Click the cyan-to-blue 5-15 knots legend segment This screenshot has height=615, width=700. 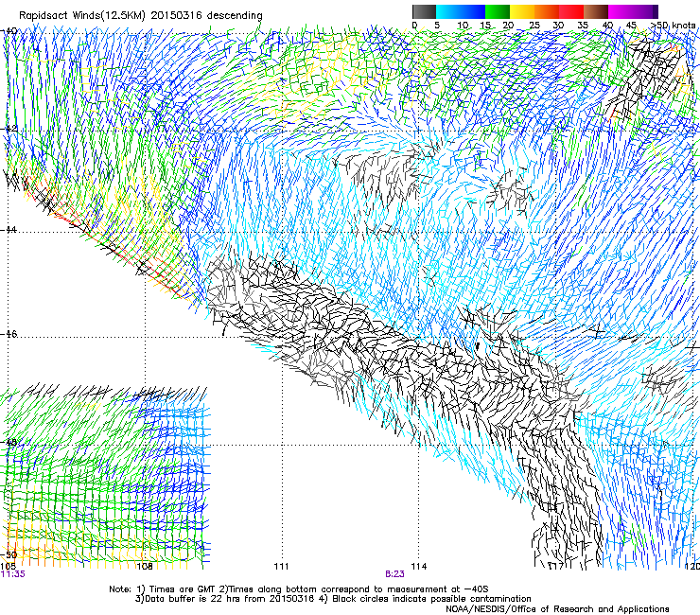point(461,11)
